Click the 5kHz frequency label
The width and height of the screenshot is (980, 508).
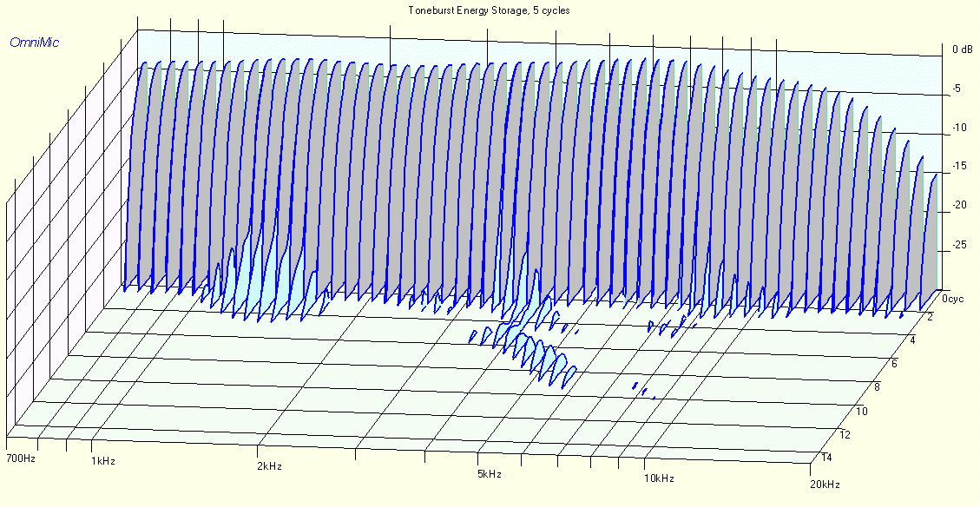click(490, 473)
